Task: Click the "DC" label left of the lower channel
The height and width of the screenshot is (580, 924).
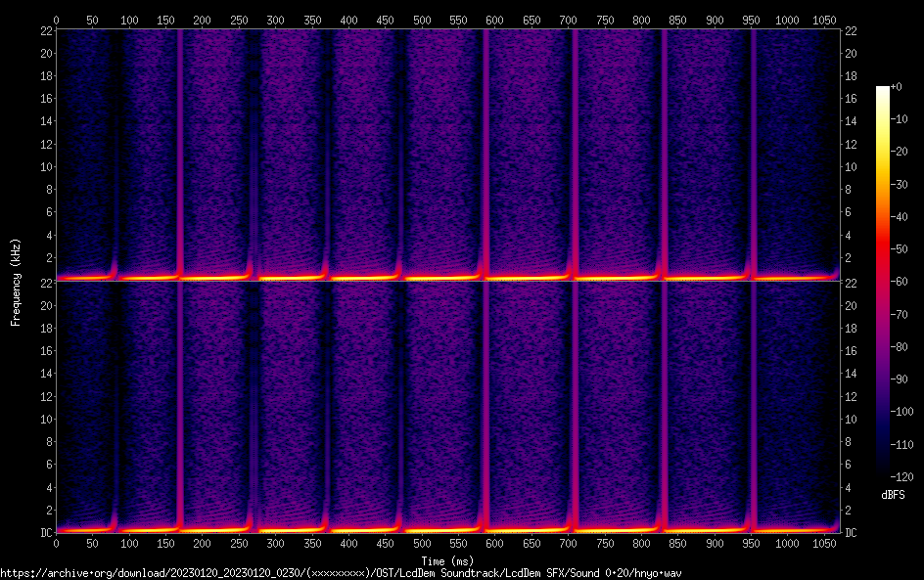Action: 43,533
